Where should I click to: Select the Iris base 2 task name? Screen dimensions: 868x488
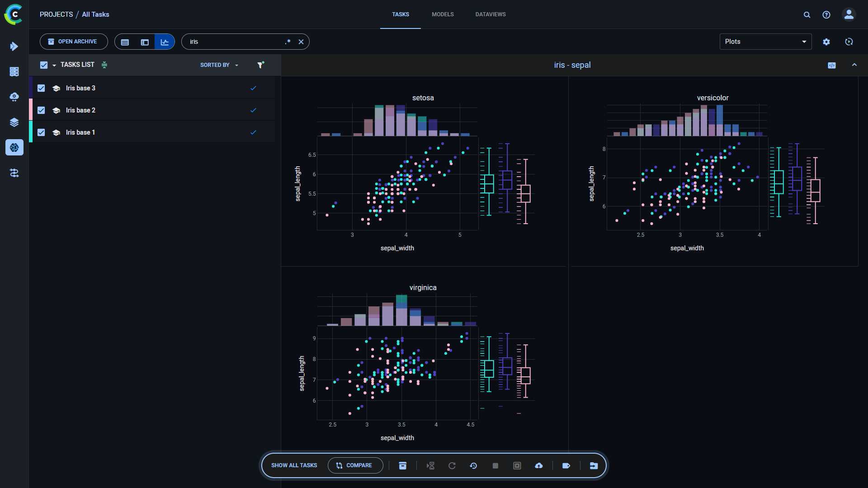(80, 110)
